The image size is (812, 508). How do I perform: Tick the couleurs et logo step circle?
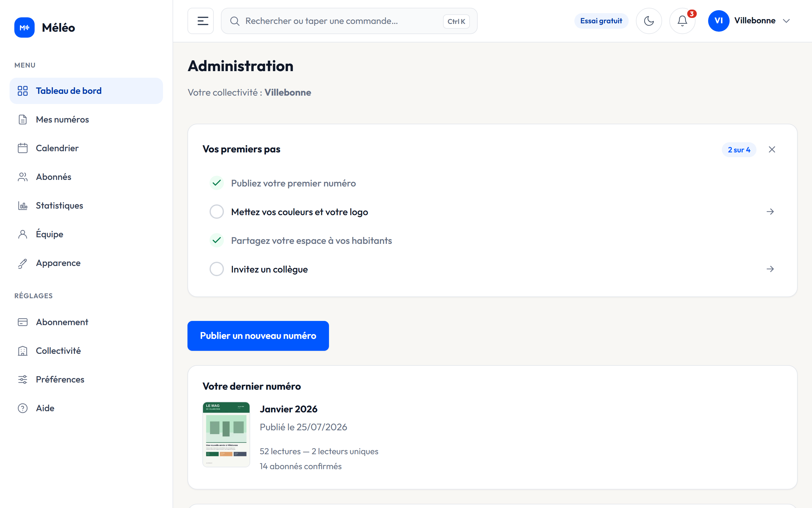coord(217,212)
